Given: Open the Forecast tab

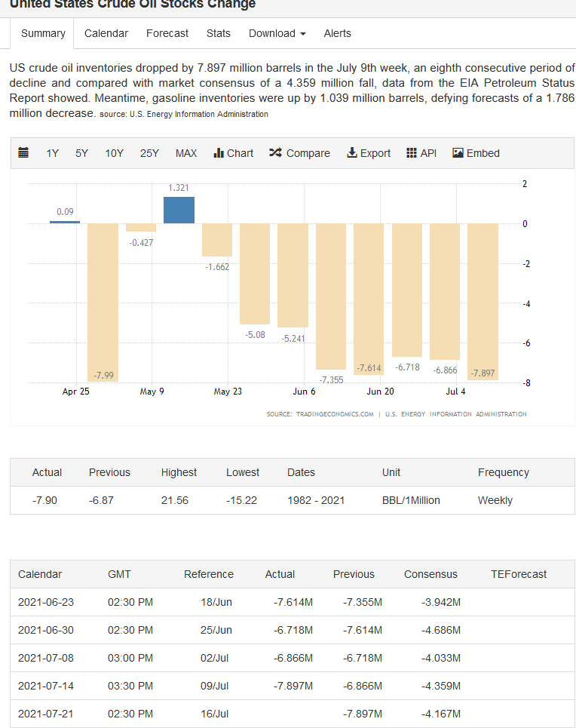Looking at the screenshot, I should (x=167, y=33).
